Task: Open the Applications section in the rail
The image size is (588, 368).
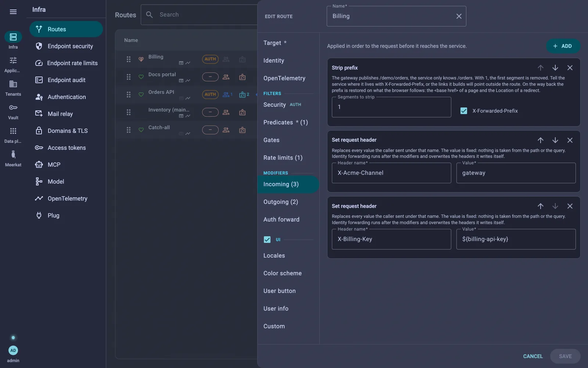Action: (13, 64)
